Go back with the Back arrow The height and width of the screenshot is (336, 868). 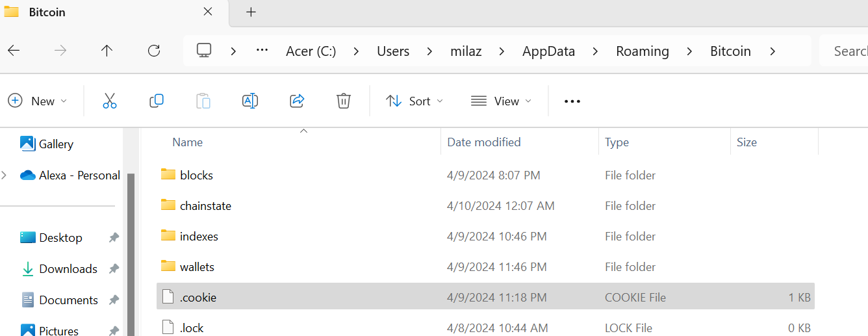pyautogui.click(x=14, y=51)
